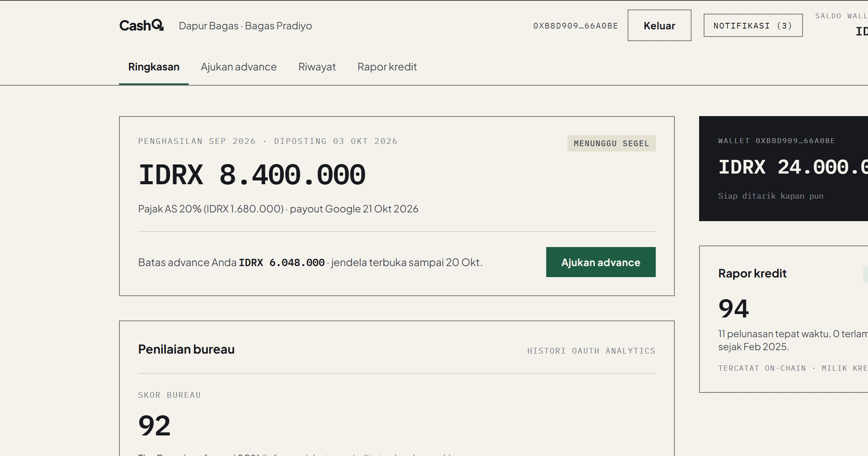The height and width of the screenshot is (456, 868).
Task: Click the 11 pelunasan tepat waktu text
Action: [793, 340]
